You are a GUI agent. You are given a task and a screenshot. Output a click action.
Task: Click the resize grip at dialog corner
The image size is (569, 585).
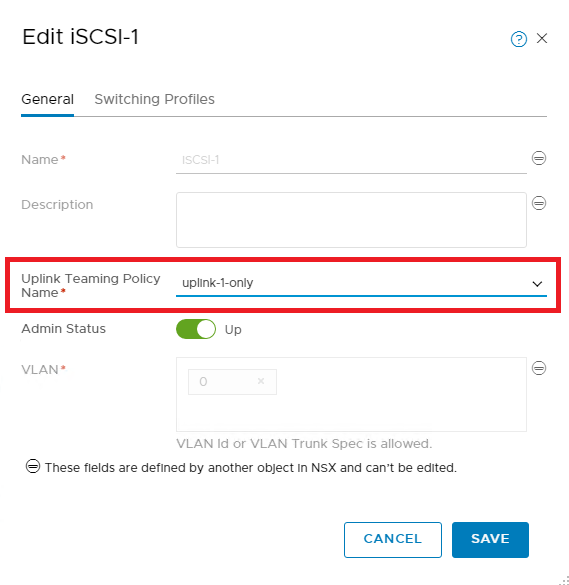tap(564, 580)
